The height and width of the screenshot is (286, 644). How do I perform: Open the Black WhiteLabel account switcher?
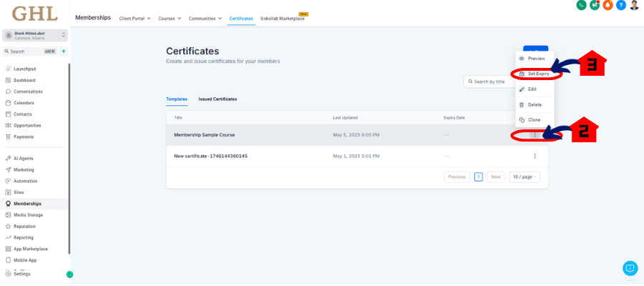(x=34, y=35)
